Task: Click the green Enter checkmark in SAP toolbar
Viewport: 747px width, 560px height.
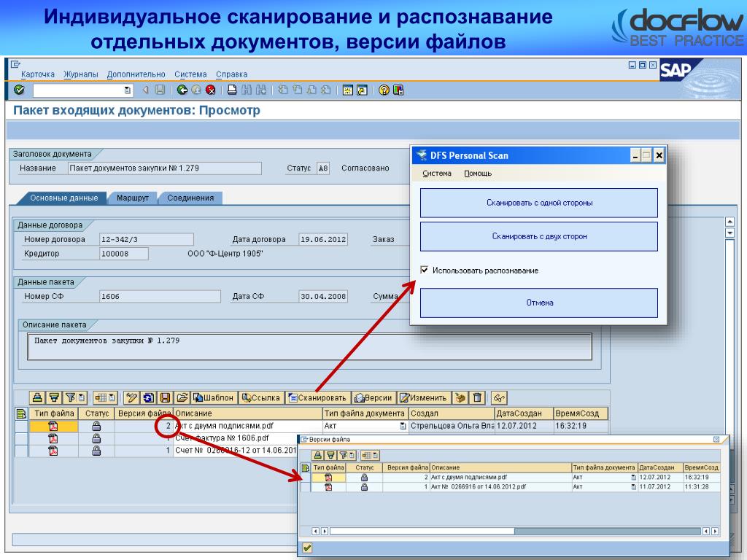Action: tap(19, 90)
